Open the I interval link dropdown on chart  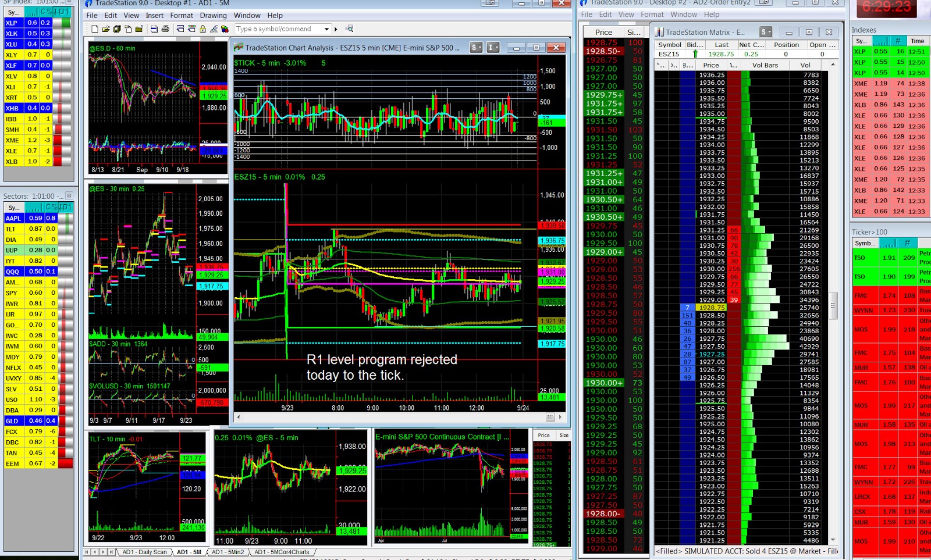click(493, 48)
